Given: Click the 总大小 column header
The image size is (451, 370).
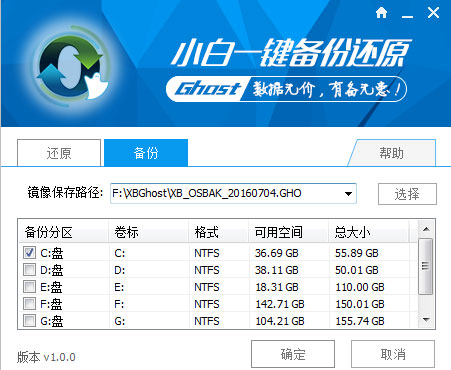Looking at the screenshot, I should 369,232.
